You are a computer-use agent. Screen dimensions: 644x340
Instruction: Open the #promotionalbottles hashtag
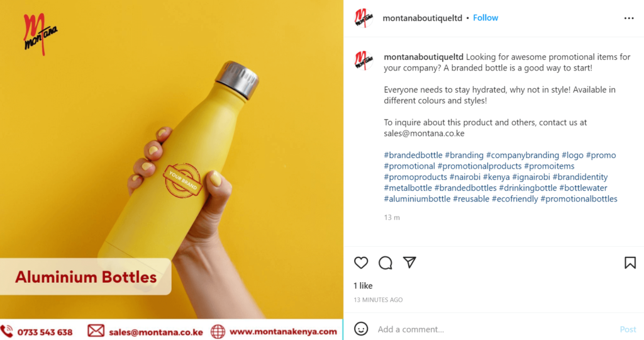579,199
